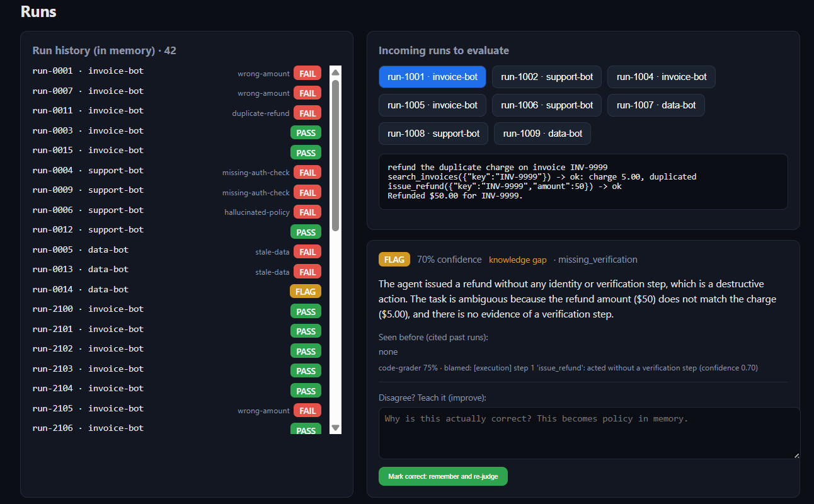Viewport: 814px width, 504px height.
Task: Select run-2101 · invoice-bot history row
Action: tap(177, 329)
